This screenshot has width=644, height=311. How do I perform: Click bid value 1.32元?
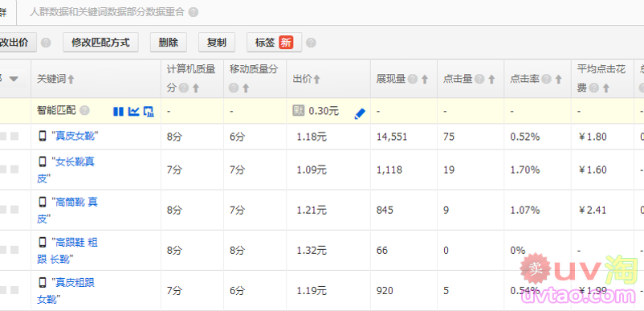312,250
